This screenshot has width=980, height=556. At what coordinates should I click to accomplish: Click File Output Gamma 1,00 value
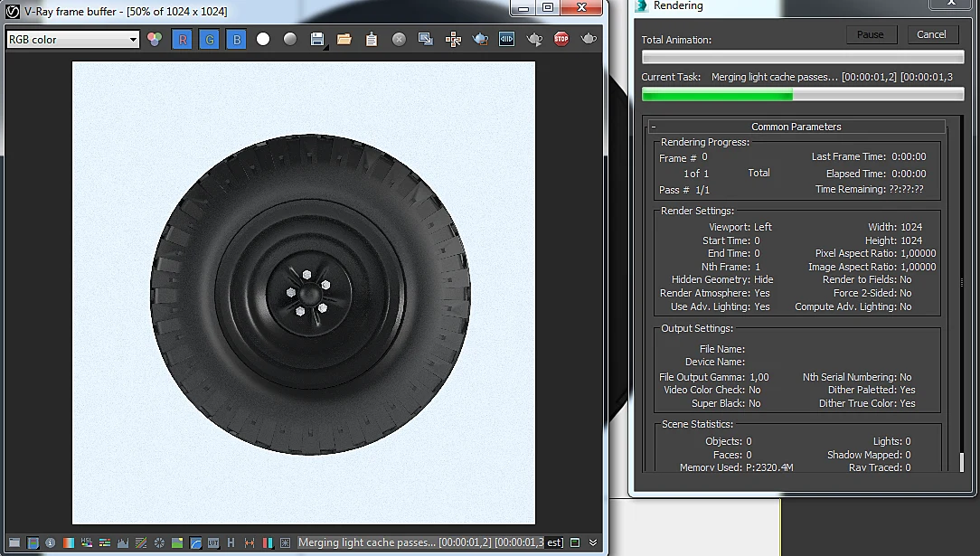759,377
